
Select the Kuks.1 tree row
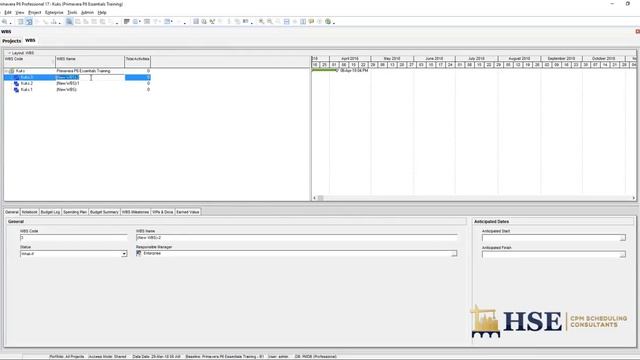77,89
